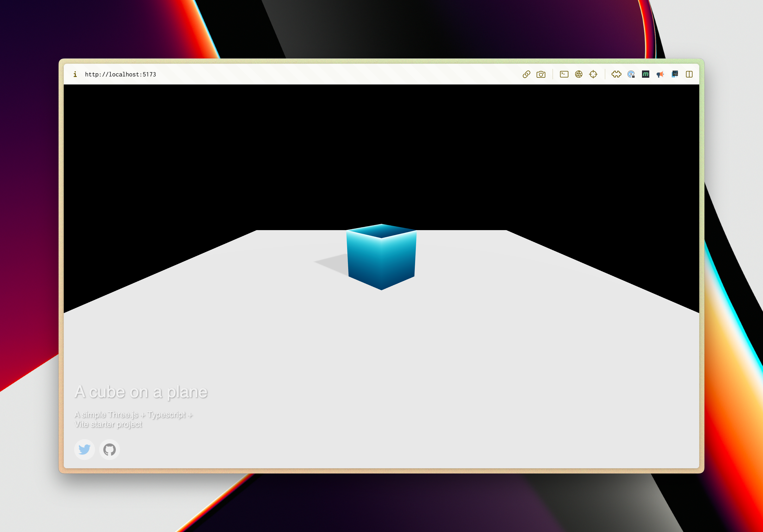Click the black background above the plane
This screenshot has width=763, height=532.
(381, 150)
